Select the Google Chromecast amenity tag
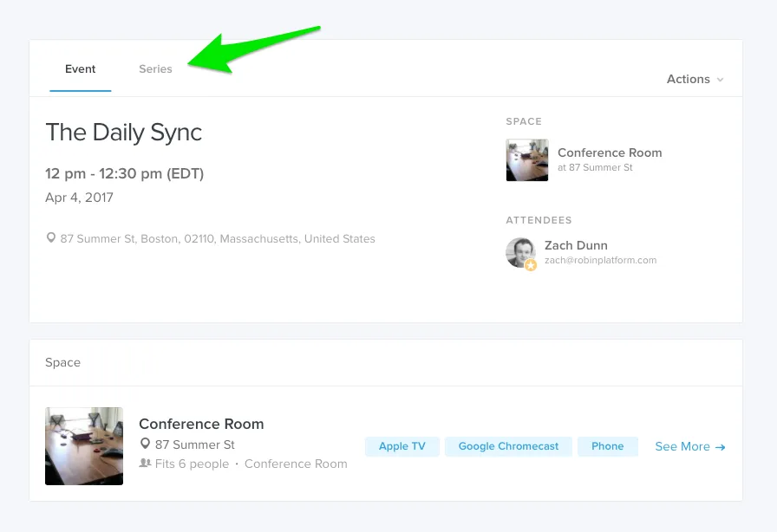Screen dimensions: 777x532 pyautogui.click(x=508, y=446)
